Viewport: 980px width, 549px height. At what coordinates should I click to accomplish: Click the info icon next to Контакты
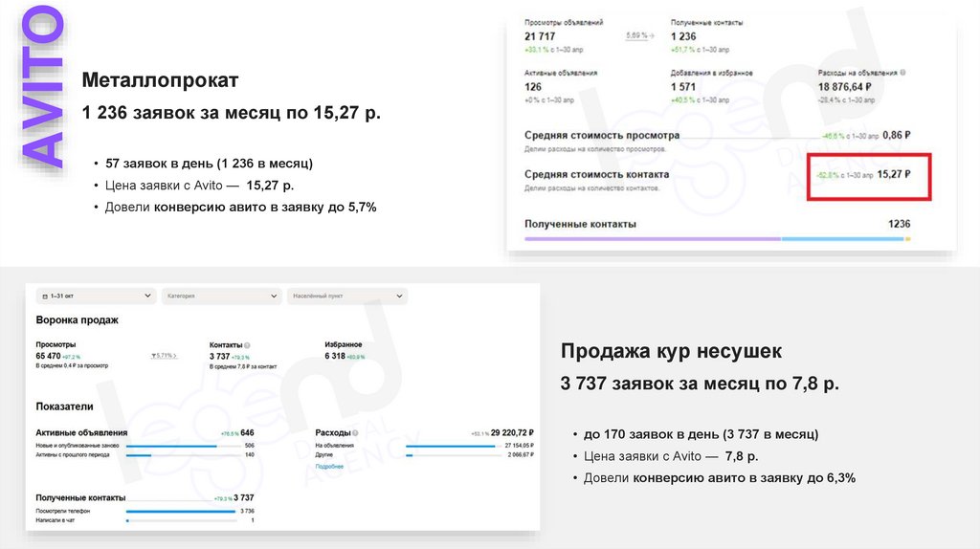[248, 345]
